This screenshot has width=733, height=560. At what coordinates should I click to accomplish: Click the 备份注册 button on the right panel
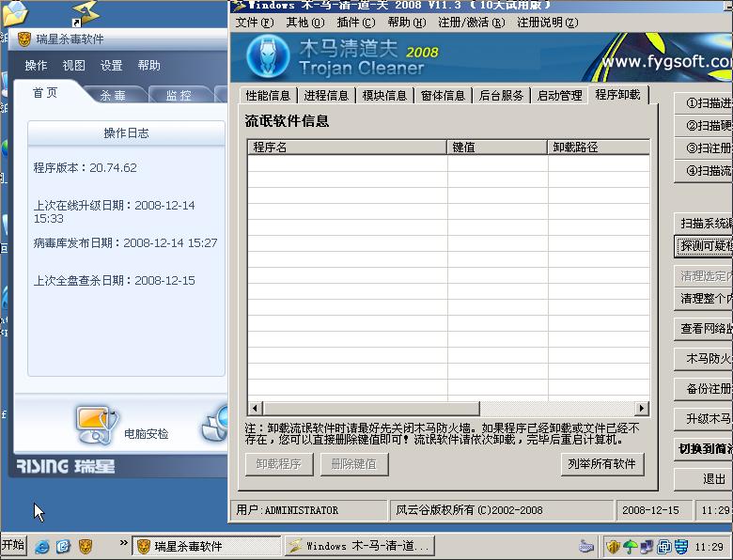[704, 388]
